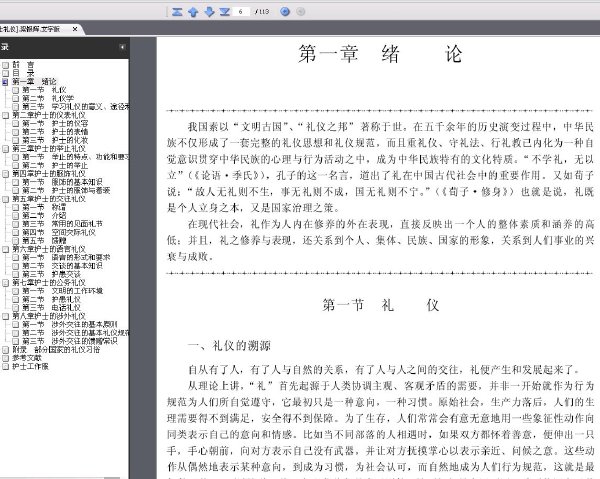
Task: Open 第一节 称谓 bookmark
Action: point(44,207)
